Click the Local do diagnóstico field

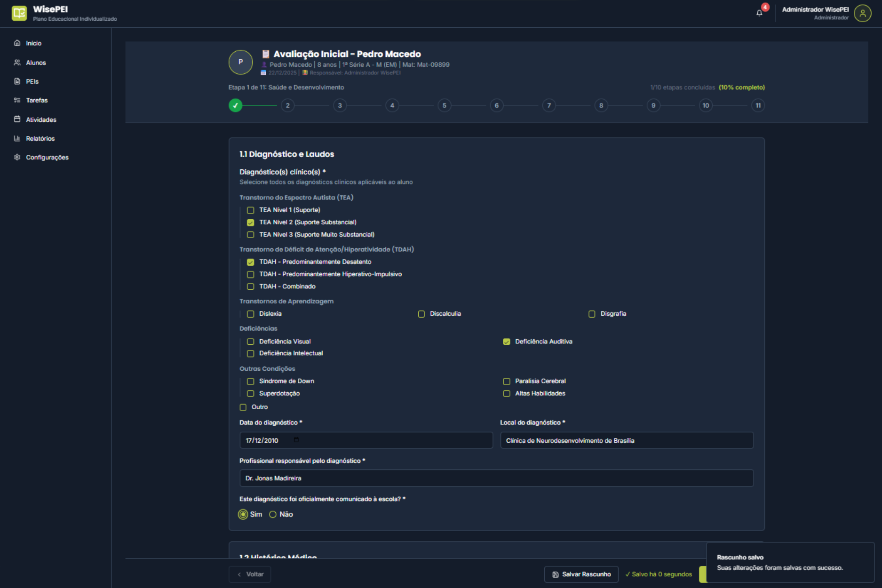[x=627, y=441]
